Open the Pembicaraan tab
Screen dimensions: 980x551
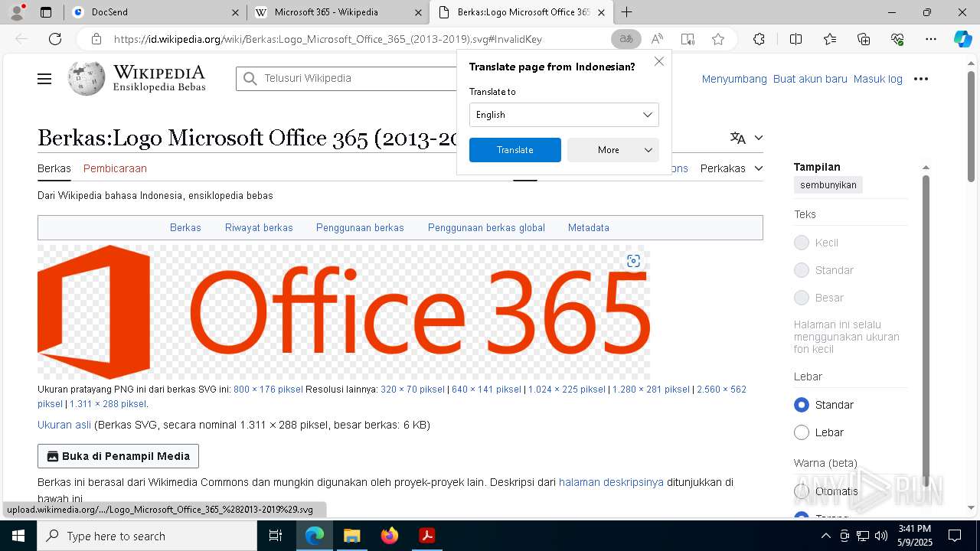115,168
